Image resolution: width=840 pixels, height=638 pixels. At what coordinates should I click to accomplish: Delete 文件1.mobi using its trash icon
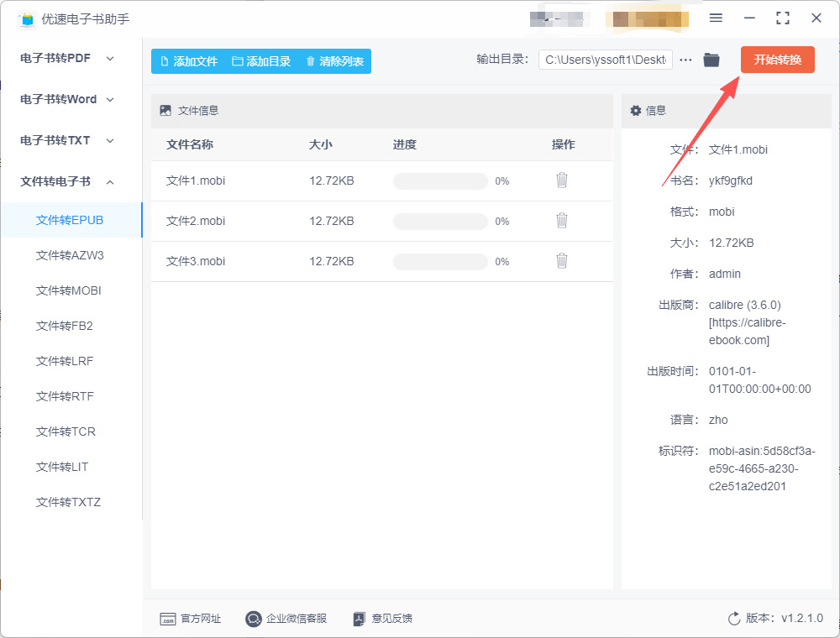562,180
